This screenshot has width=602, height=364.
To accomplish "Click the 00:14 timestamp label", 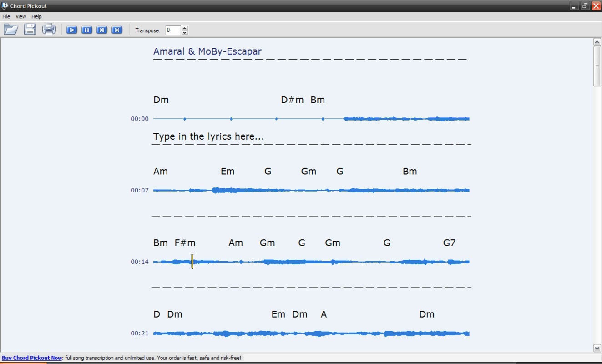I will pyautogui.click(x=140, y=262).
